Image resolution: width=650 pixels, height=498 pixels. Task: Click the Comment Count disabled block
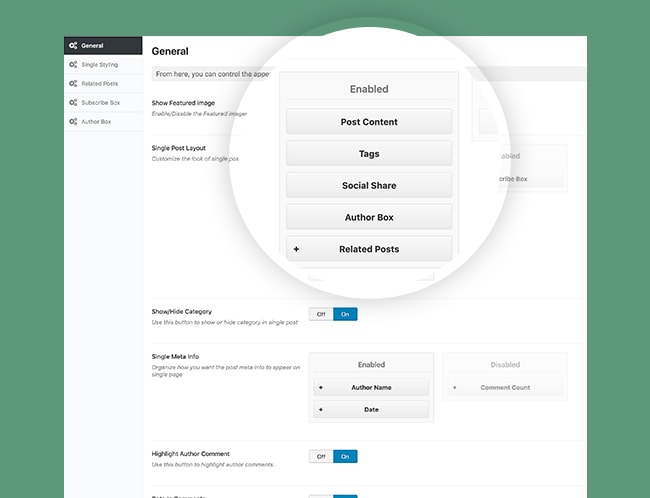pos(505,387)
